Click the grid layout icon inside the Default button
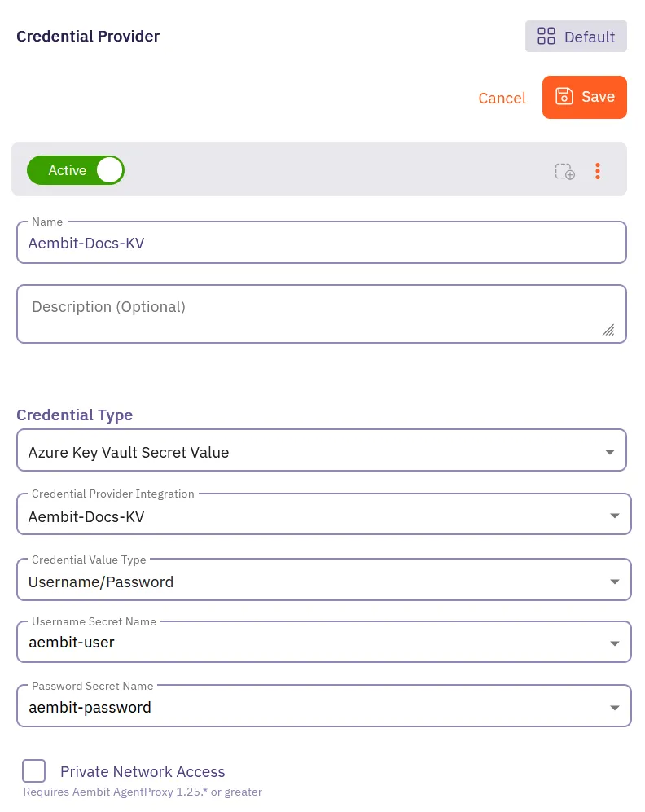The height and width of the screenshot is (812, 645). pyautogui.click(x=546, y=36)
